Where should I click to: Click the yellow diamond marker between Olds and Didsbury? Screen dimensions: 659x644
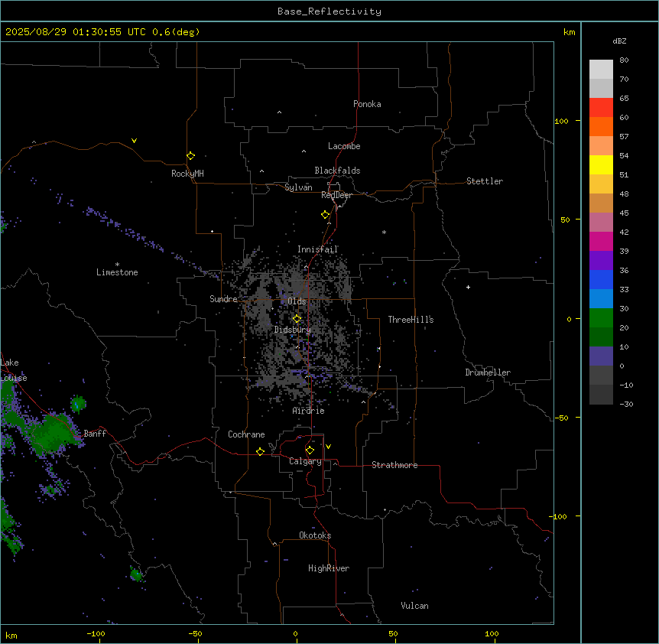tap(297, 319)
